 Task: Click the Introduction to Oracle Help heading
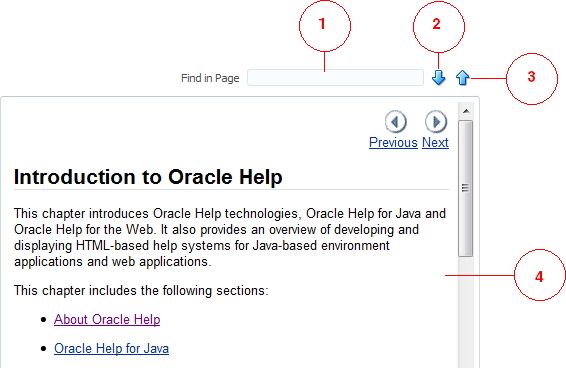pyautogui.click(x=148, y=177)
